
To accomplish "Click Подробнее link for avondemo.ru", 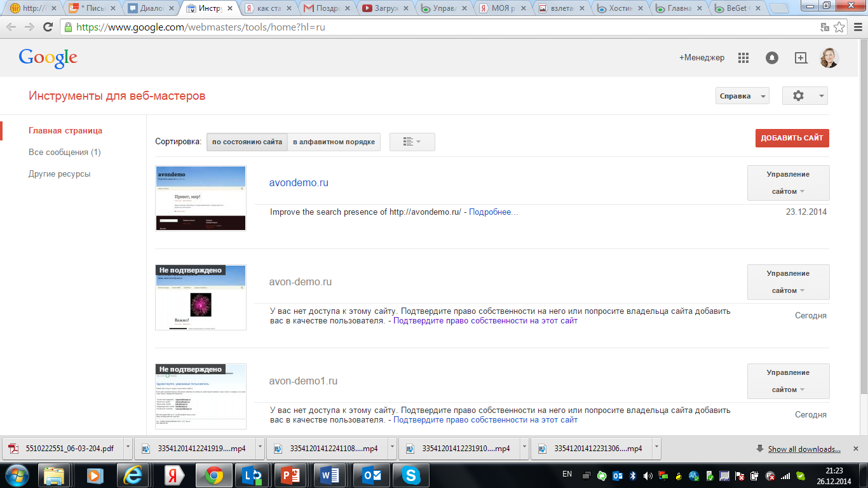I will [493, 212].
